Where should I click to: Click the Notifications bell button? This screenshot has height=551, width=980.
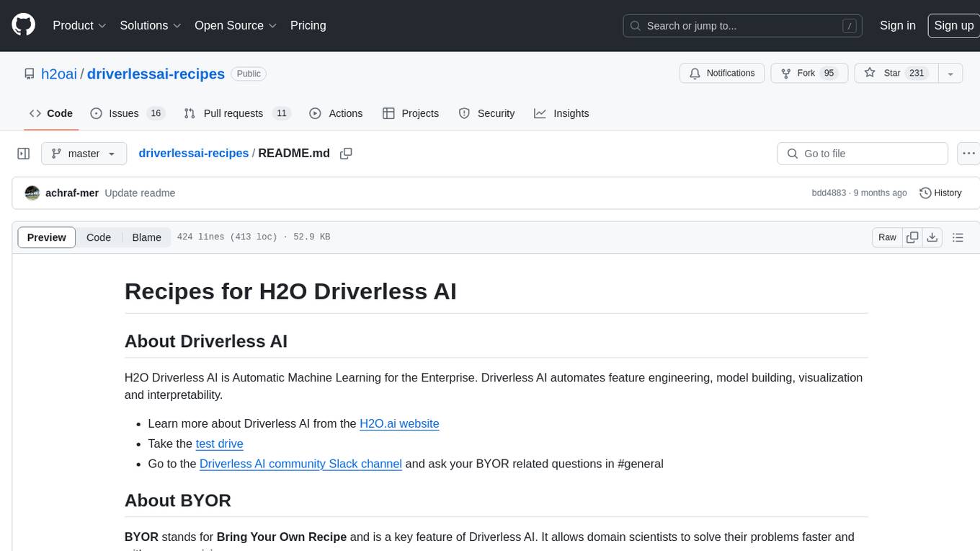[x=722, y=74]
